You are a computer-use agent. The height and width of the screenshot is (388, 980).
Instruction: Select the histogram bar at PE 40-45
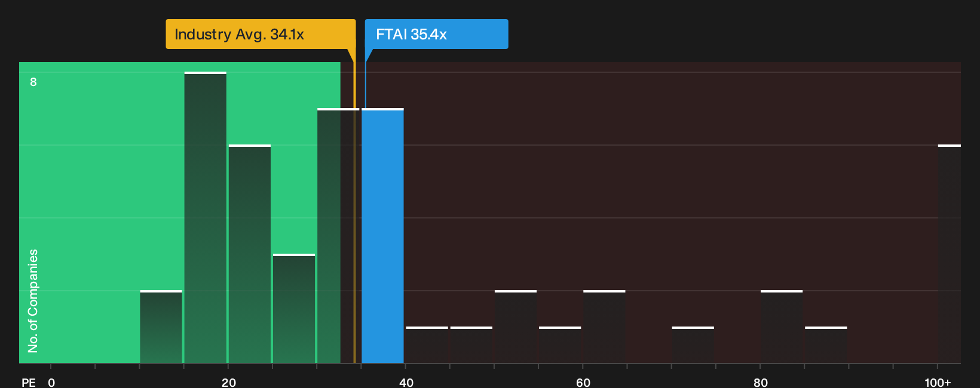tap(427, 345)
